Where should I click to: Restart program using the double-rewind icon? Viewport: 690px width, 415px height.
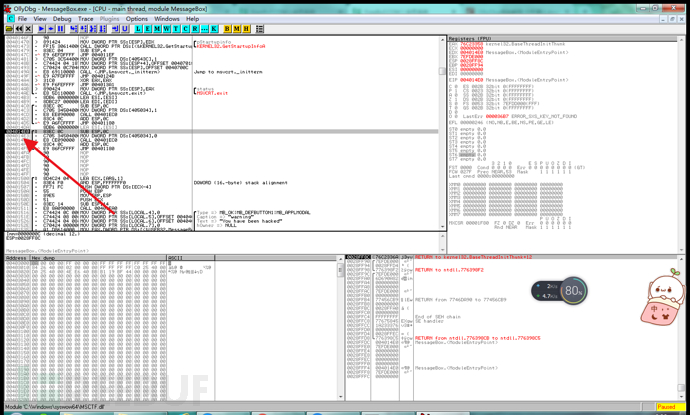click(x=19, y=29)
